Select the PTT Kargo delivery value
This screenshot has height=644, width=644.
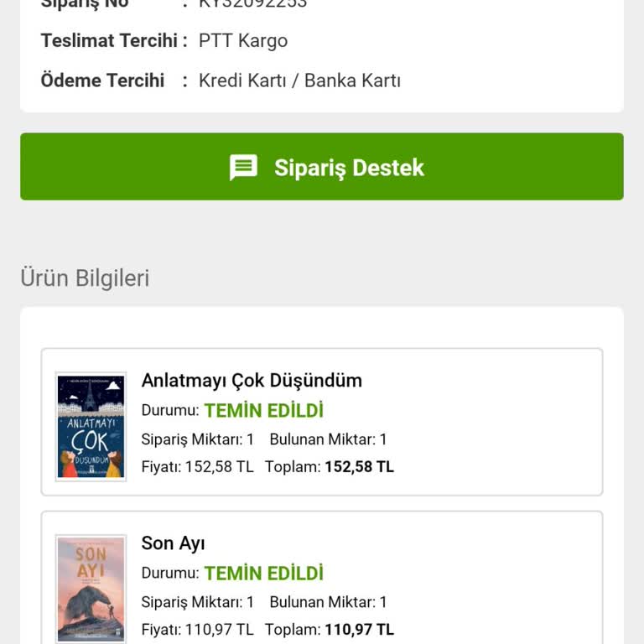243,41
